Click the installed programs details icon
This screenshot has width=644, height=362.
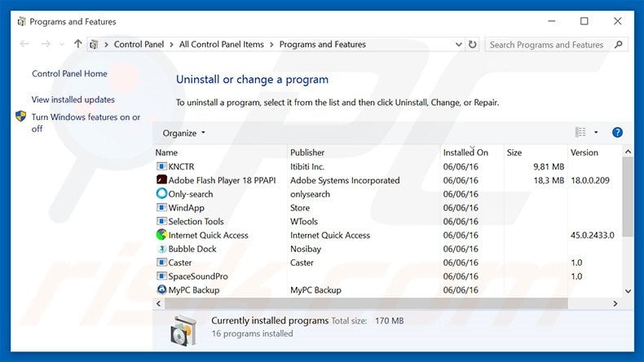click(183, 330)
